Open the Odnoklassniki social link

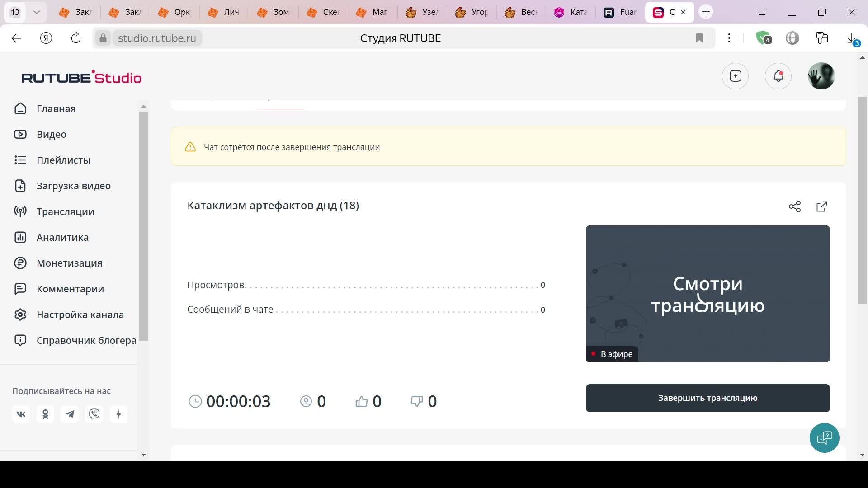pos(46,414)
